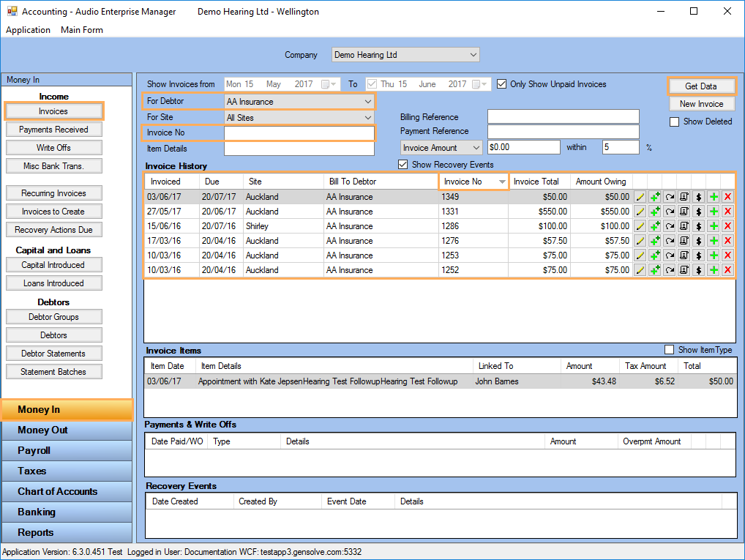Open the Reports section
This screenshot has width=745, height=560.
67,532
